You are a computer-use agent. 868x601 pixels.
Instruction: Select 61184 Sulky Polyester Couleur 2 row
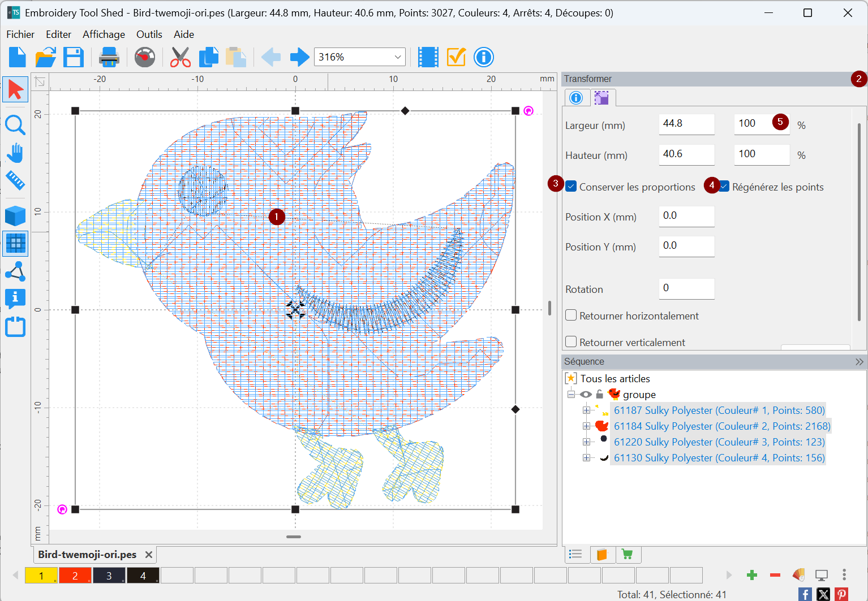tap(721, 426)
